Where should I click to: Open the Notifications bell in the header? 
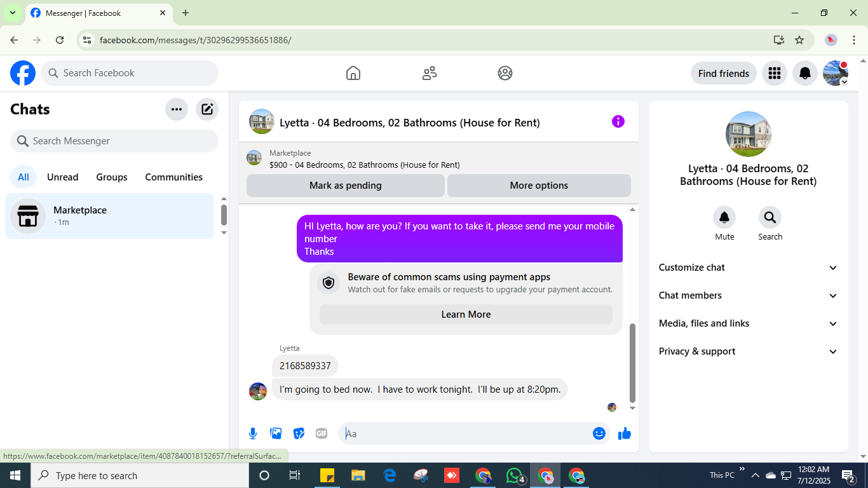[x=804, y=73]
